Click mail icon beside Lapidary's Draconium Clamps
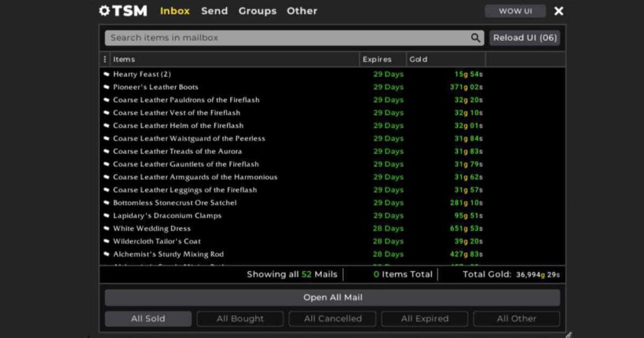Viewport: 644px width, 338px height. (106, 215)
